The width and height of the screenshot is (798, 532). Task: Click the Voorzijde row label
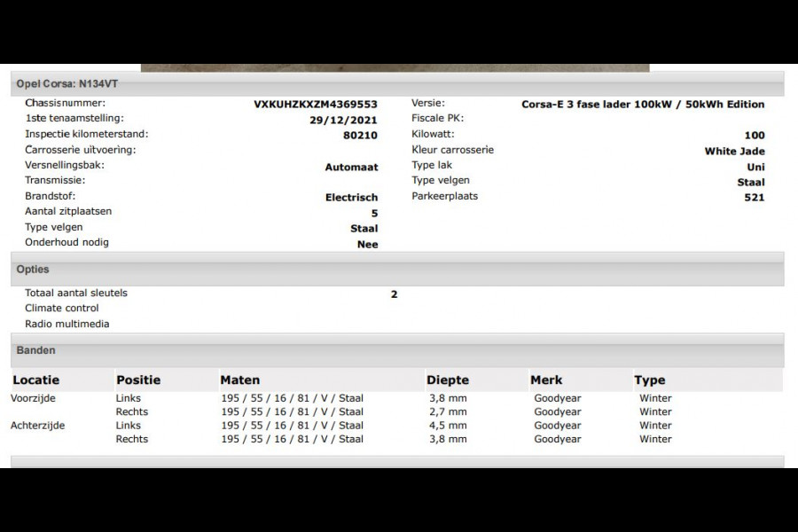click(x=33, y=398)
